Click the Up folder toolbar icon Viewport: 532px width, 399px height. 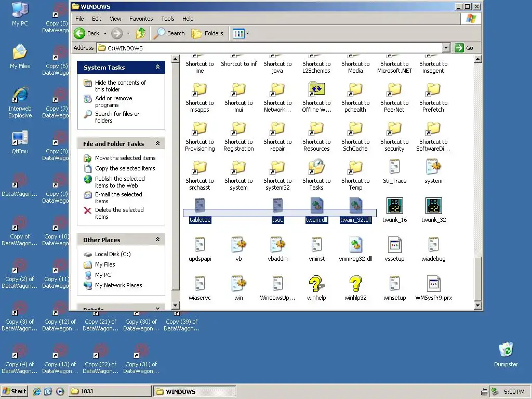(x=140, y=33)
